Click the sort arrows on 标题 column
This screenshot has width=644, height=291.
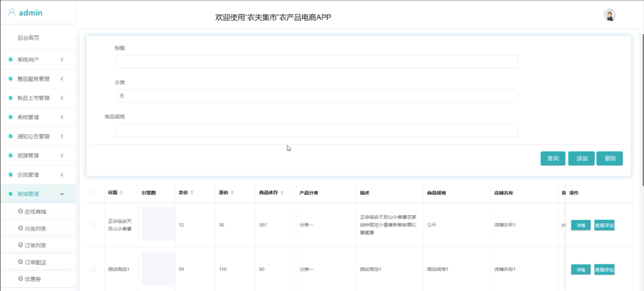click(121, 192)
